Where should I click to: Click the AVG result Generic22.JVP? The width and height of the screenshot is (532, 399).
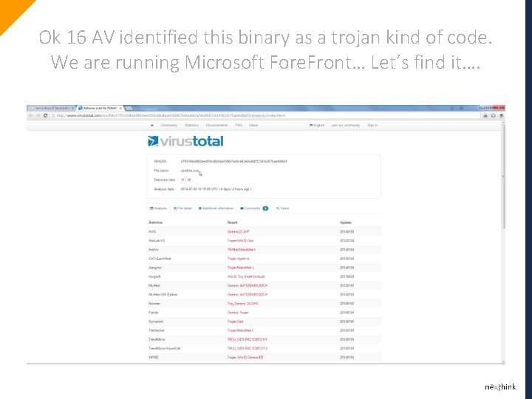pos(238,232)
